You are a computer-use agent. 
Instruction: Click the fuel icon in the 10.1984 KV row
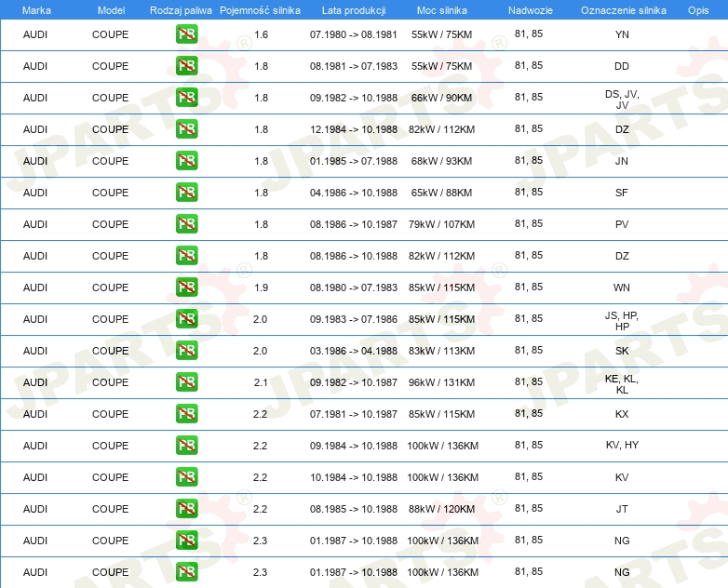186,476
